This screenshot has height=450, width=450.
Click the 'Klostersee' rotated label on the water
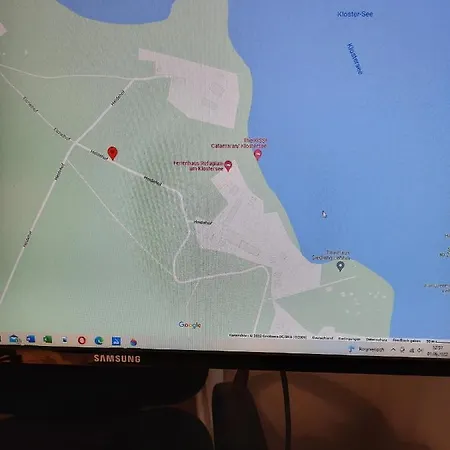point(355,58)
